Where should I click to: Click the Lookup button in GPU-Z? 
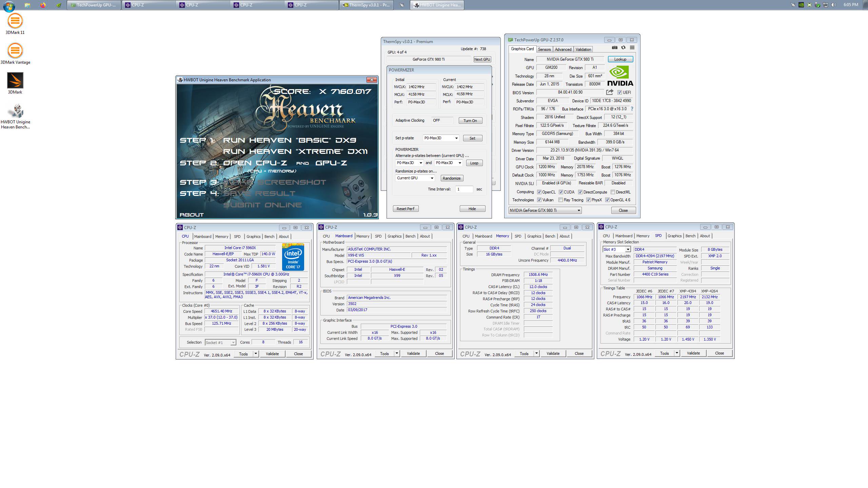[620, 59]
